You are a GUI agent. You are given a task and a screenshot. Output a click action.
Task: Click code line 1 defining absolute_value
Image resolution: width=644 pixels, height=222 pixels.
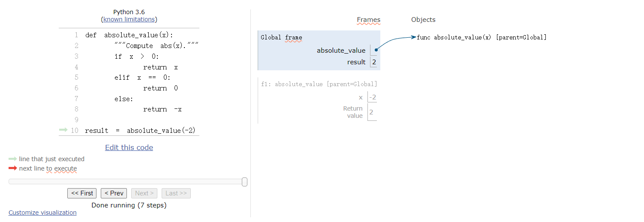tap(129, 35)
